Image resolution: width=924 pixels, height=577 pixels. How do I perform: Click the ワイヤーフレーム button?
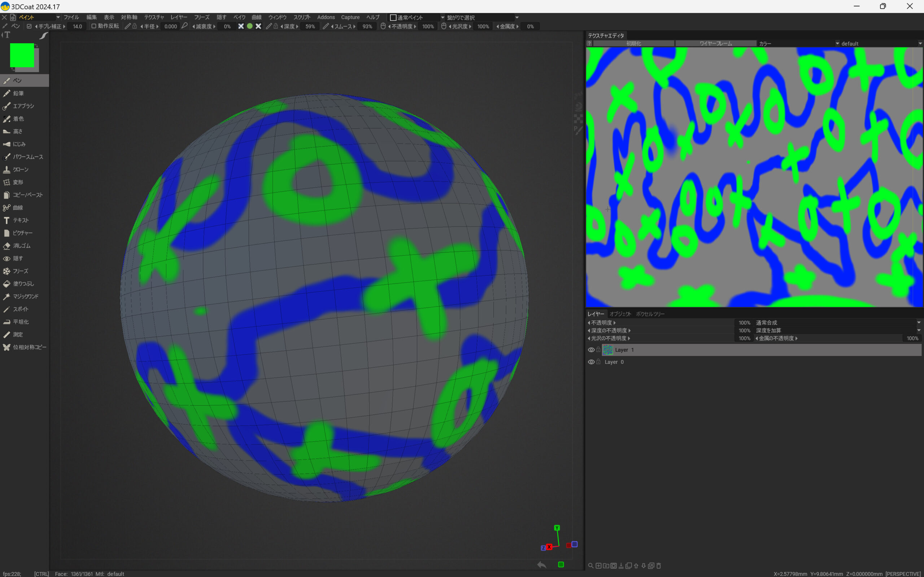(715, 44)
